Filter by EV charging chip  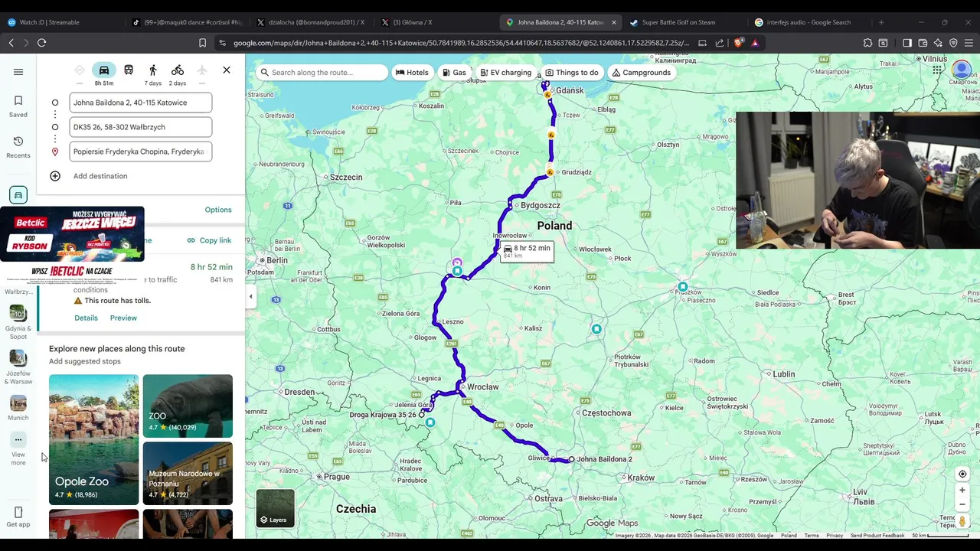tap(505, 73)
